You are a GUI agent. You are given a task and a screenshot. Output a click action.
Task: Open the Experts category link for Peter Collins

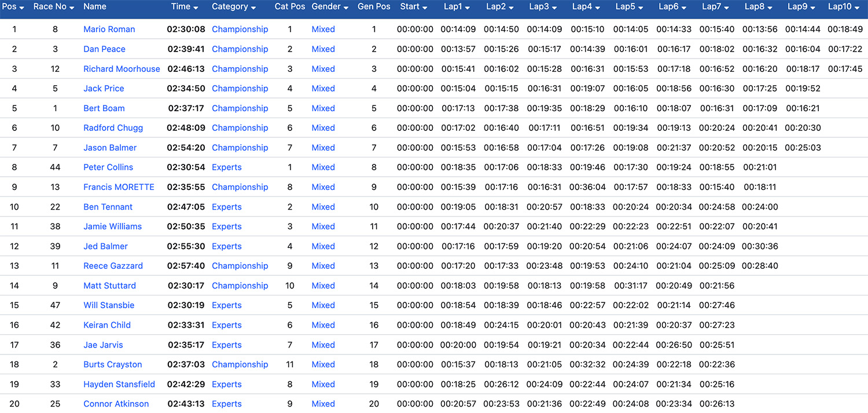click(226, 167)
